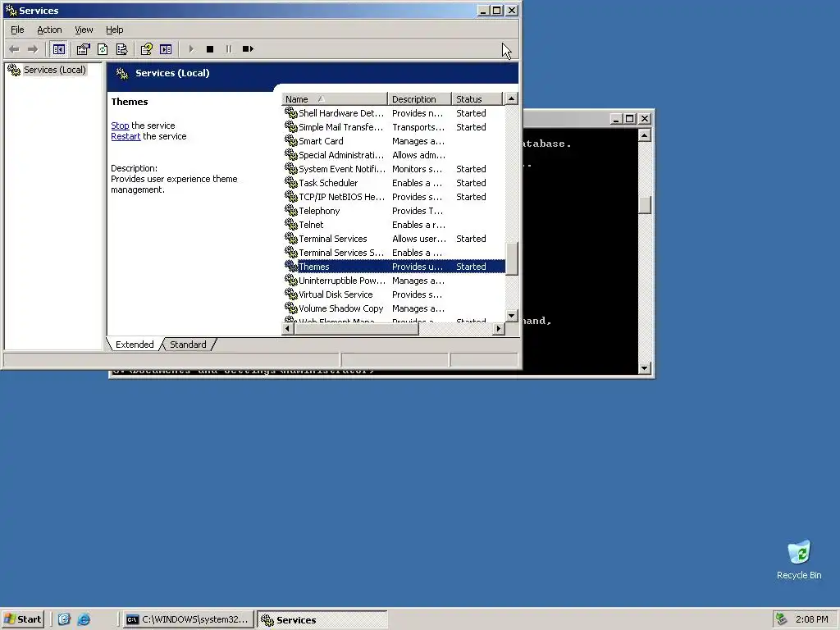Screen dimensions: 840x630
Task: Click Show Desktop quick launch icon
Action: point(64,619)
